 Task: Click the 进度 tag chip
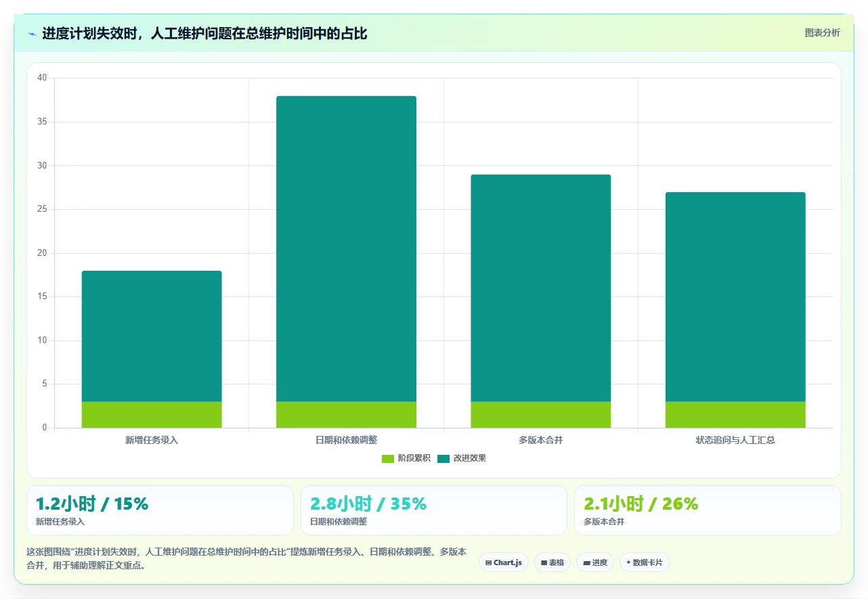[595, 562]
